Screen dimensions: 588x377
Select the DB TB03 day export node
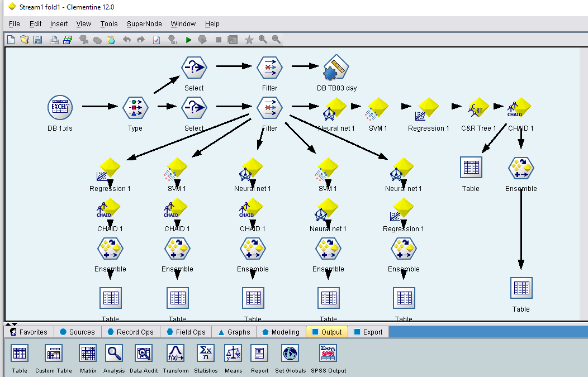tap(336, 68)
